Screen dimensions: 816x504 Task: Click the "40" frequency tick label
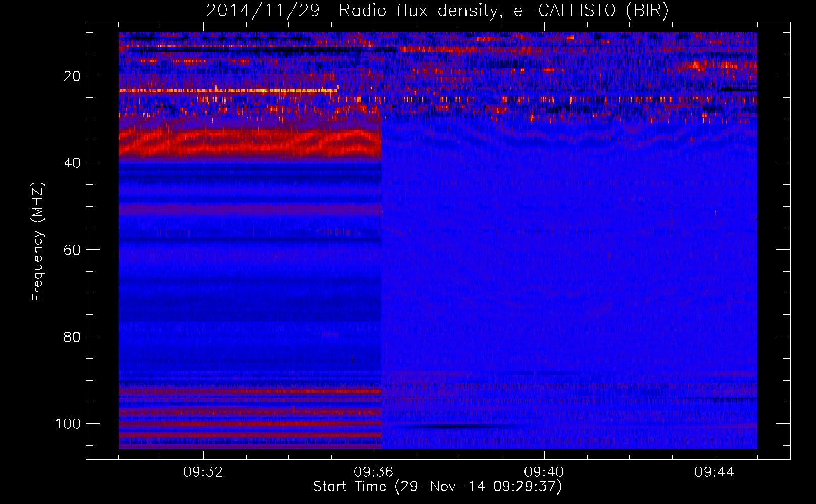click(72, 163)
